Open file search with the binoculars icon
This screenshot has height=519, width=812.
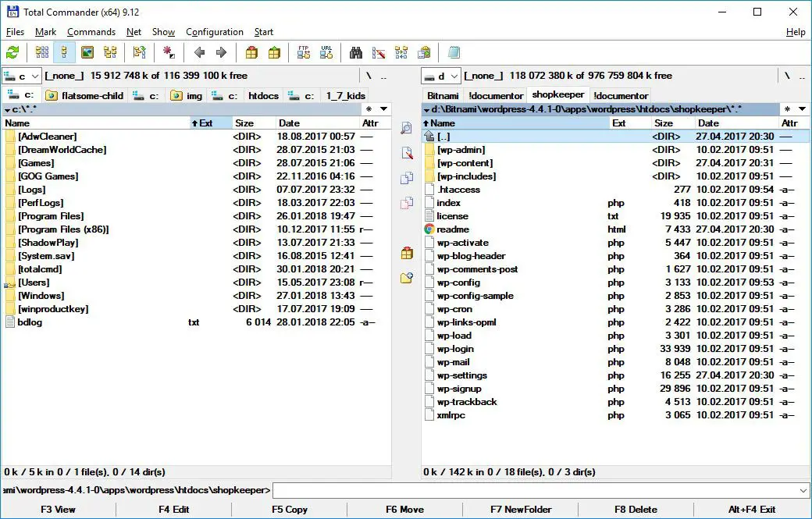356,52
